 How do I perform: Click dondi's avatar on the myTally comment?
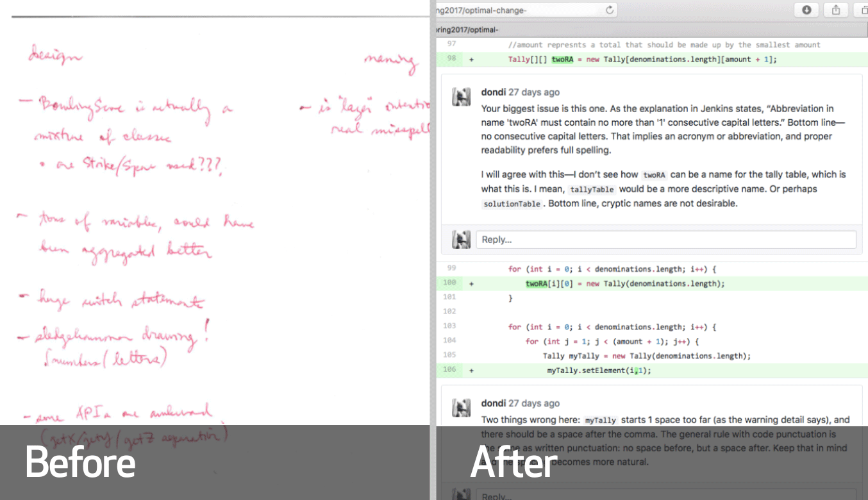pos(461,408)
